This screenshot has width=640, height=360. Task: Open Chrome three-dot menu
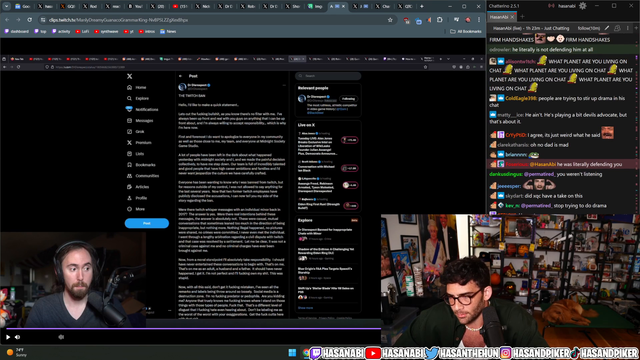(479, 20)
